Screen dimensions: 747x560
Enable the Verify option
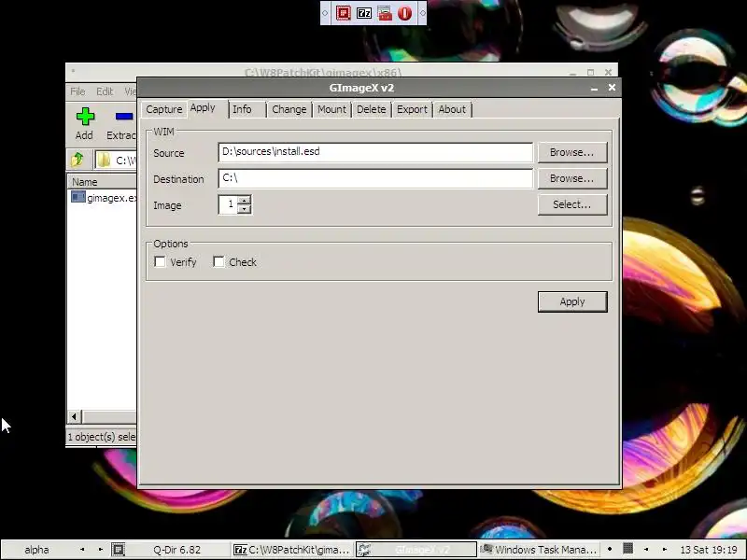[x=160, y=262]
